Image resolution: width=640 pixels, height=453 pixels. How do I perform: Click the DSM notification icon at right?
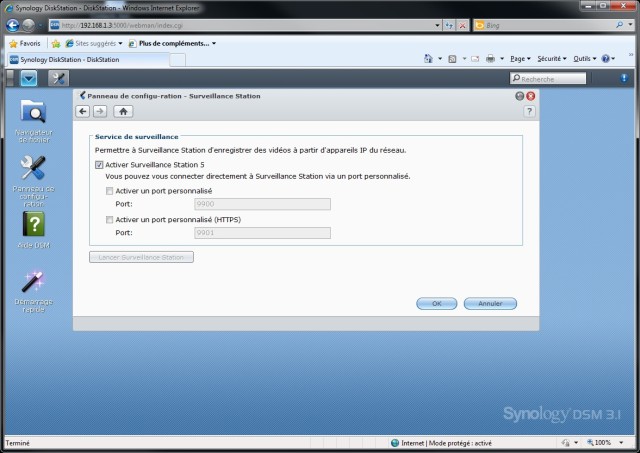click(624, 78)
